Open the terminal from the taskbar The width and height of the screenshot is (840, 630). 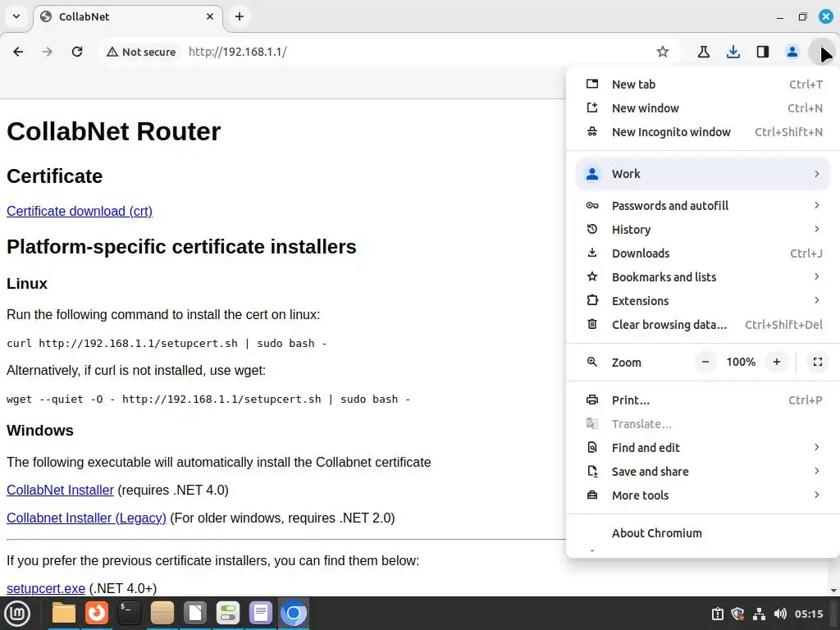tap(129, 613)
